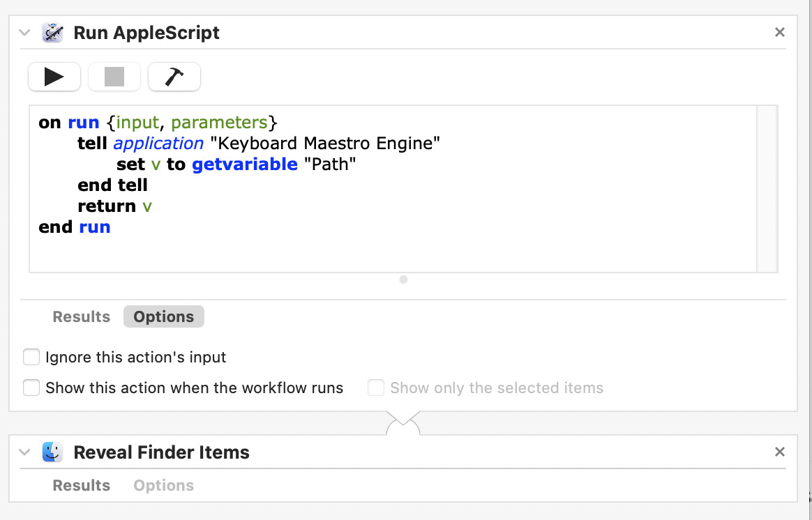Click the Finder icon beside Reveal Finder Items

pyautogui.click(x=52, y=452)
